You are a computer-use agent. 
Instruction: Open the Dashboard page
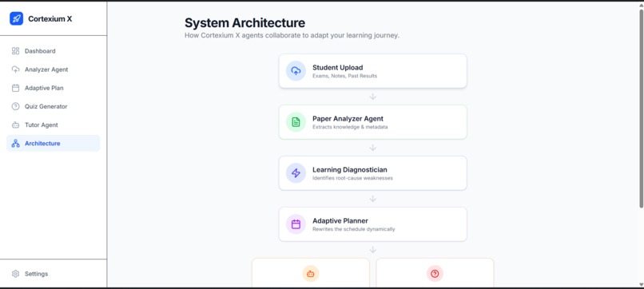(53, 51)
